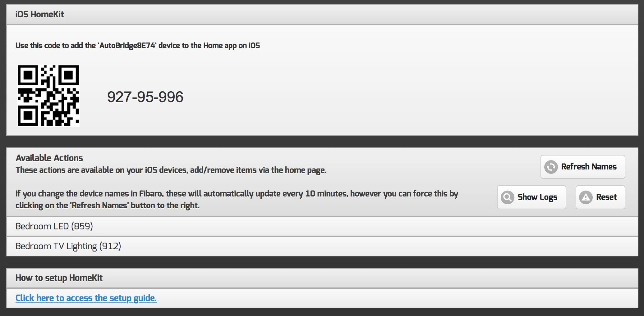Select the Bedroom TV Lighting (912) row
Viewport: 644px width, 316px height.
[68, 246]
